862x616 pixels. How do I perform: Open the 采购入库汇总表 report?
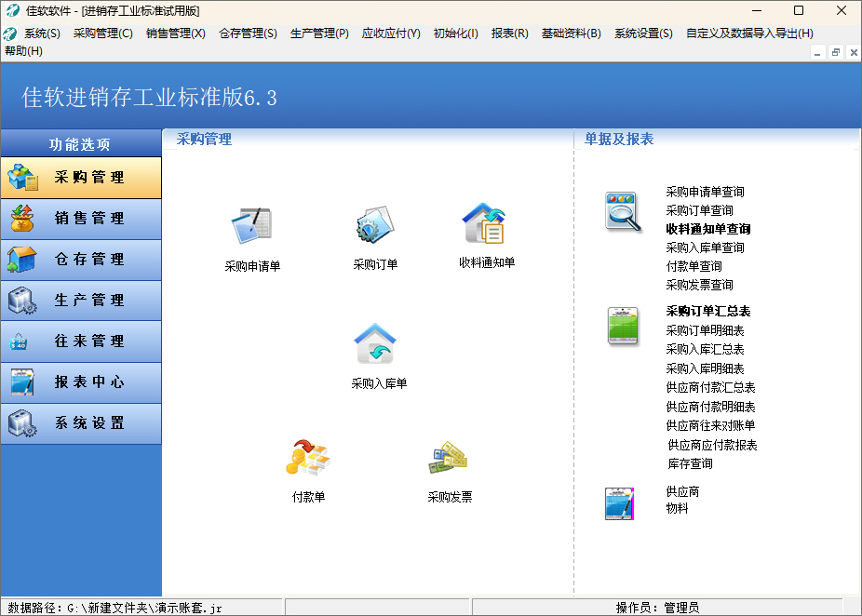(705, 350)
